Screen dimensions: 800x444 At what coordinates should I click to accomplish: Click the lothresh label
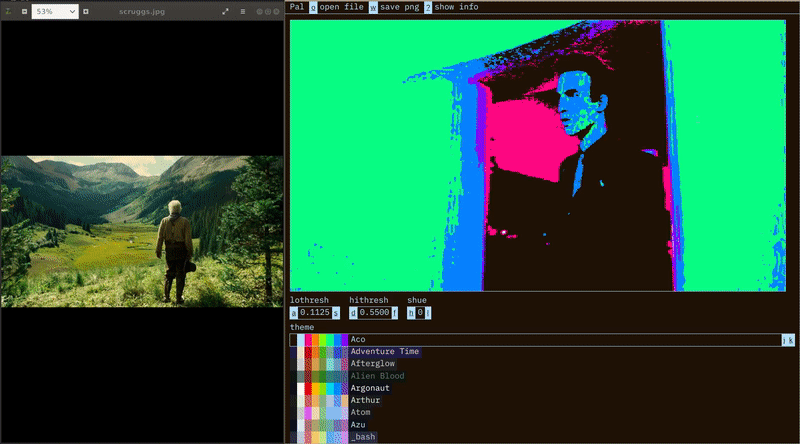point(309,301)
